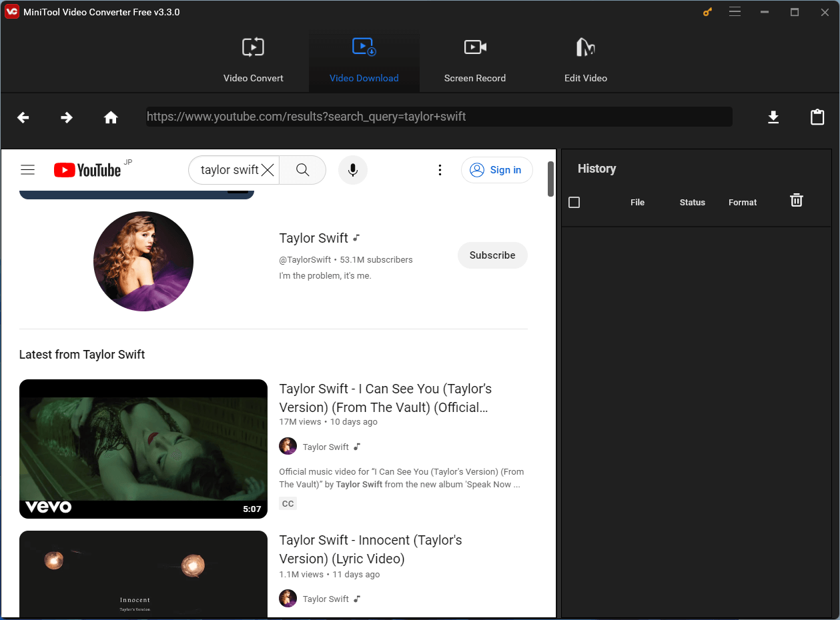Click the download icon beside address bar
Screen dimensions: 840x620
click(x=773, y=117)
